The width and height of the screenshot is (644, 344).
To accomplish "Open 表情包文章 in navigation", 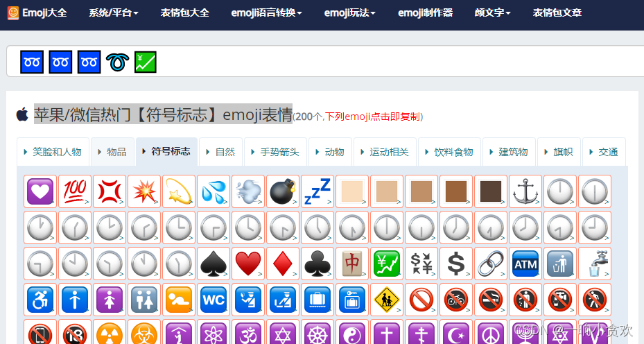I will point(557,12).
